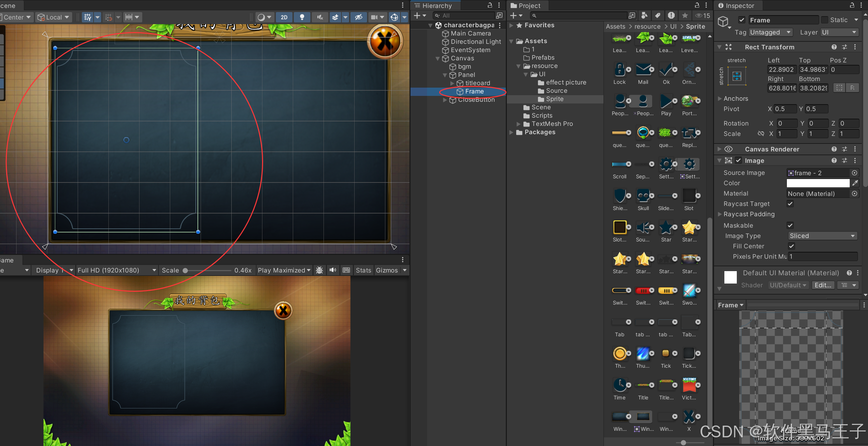Screen dimensions: 868x446
Task: Click the Gizmos sphere icon in Scene toolbar
Action: pos(394,17)
